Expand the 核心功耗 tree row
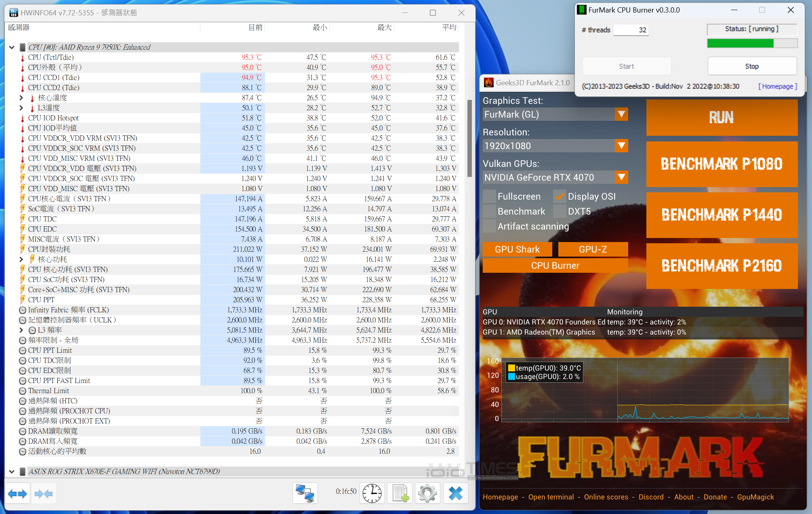This screenshot has width=812, height=514. 21,259
